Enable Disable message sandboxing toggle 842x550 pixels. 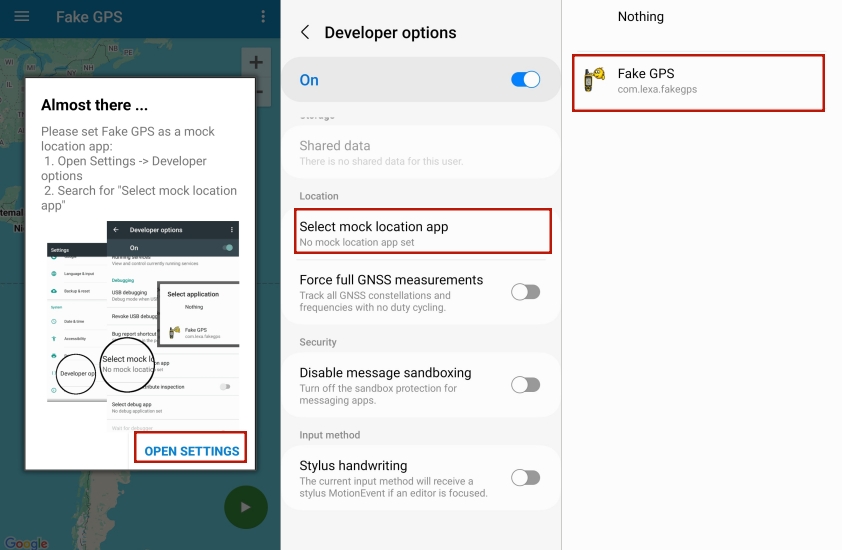[x=525, y=385]
